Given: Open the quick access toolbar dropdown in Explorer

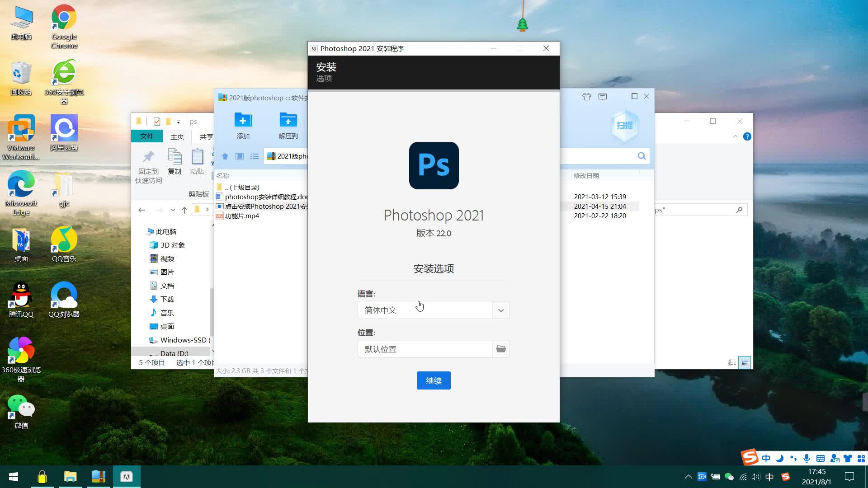Looking at the screenshot, I should [x=178, y=122].
